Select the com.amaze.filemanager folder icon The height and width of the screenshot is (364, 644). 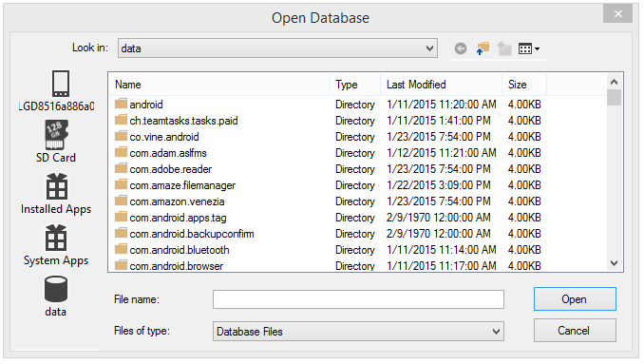[121, 184]
